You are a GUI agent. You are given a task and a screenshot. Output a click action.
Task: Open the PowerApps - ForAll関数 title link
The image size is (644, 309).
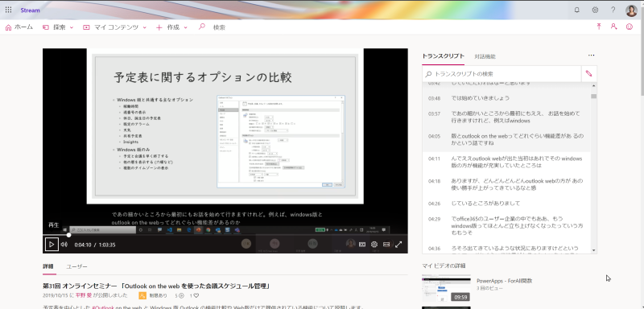[x=505, y=281]
